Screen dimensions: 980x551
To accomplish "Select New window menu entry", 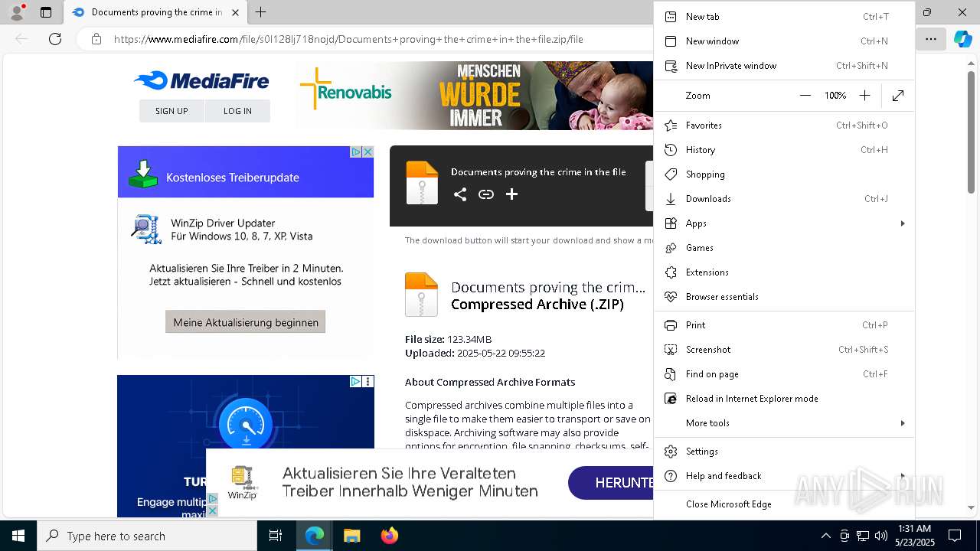I will [x=784, y=41].
